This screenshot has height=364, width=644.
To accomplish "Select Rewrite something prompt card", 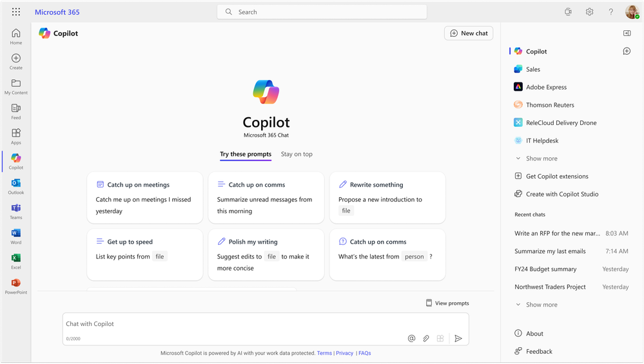I will (x=387, y=198).
